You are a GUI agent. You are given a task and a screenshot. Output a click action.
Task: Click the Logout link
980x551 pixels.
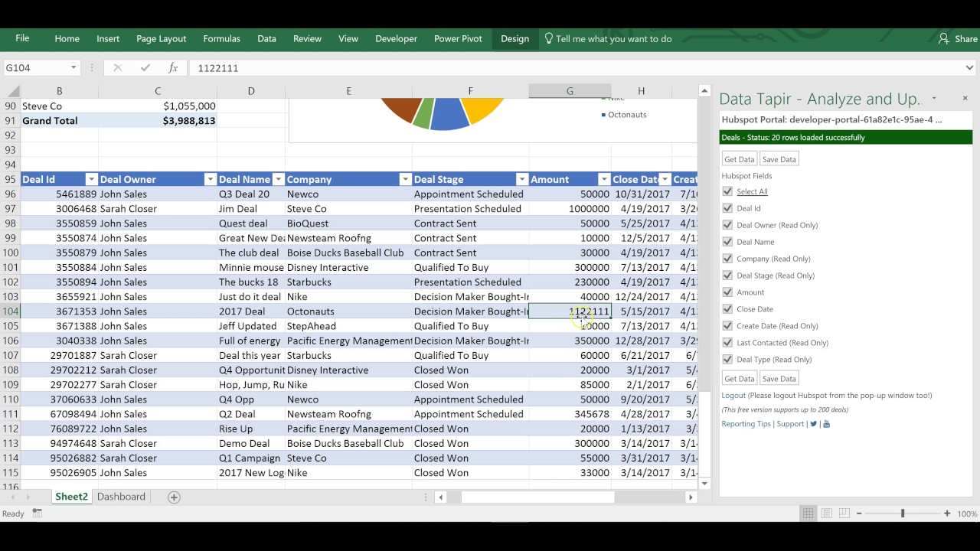[x=733, y=396]
